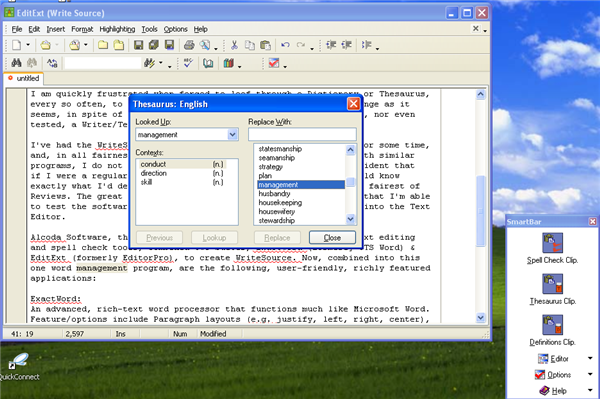Click the Replace With input field

pos(302,134)
